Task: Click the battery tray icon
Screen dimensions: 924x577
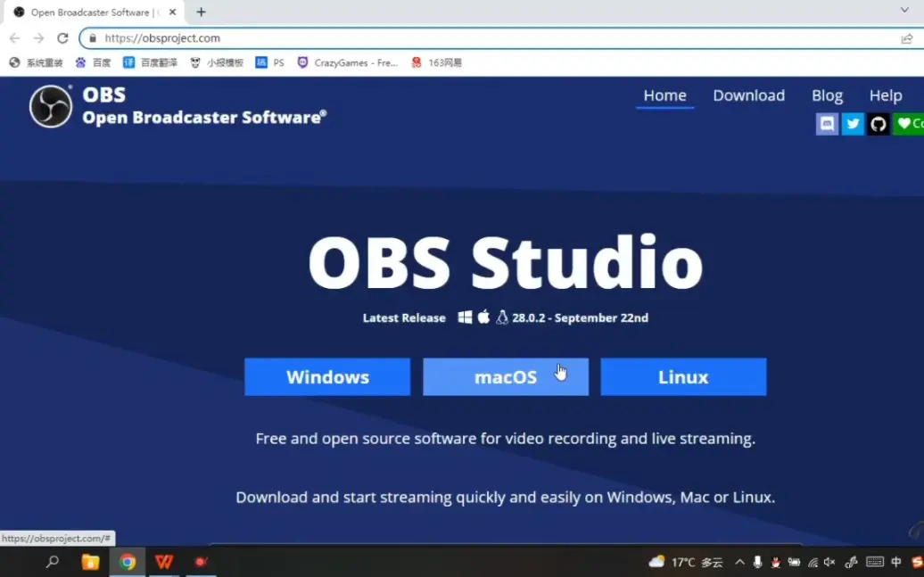Action: [x=794, y=562]
